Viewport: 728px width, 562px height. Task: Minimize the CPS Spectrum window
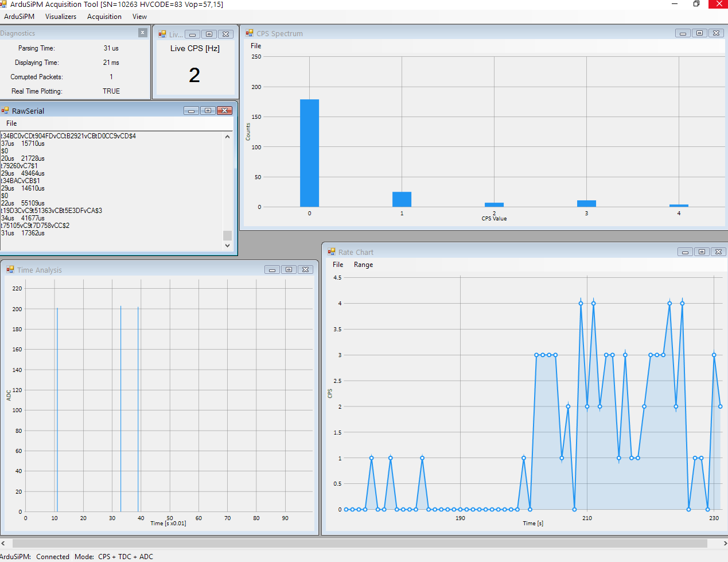click(683, 33)
